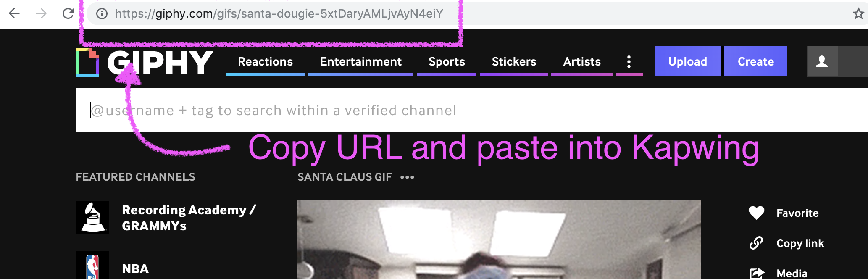The width and height of the screenshot is (868, 279).
Task: Click the Media share icon
Action: point(757,273)
